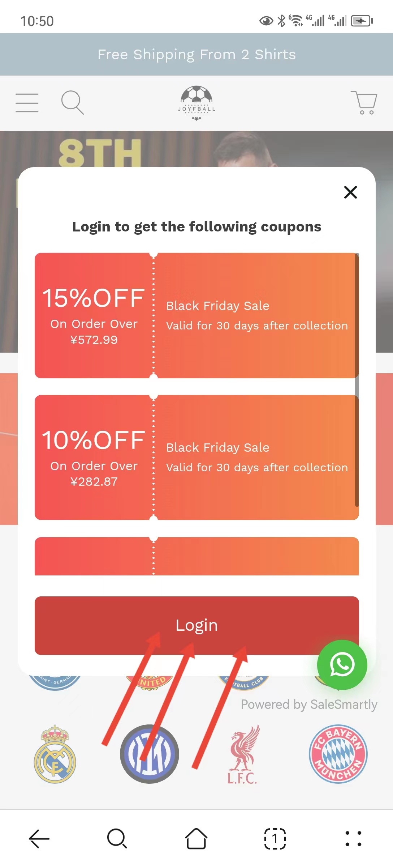Open the shopping cart
393x868 pixels.
click(364, 103)
